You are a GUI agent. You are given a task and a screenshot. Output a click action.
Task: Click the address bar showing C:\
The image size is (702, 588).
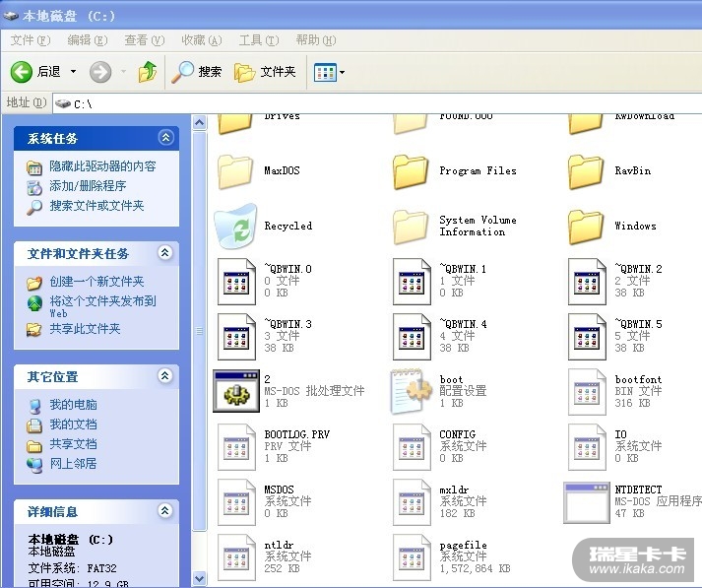[377, 103]
